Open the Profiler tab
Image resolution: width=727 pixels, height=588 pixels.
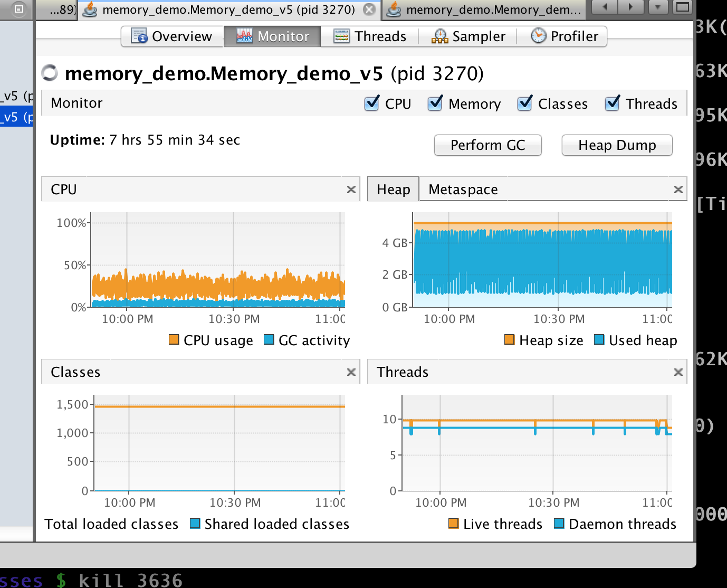563,36
